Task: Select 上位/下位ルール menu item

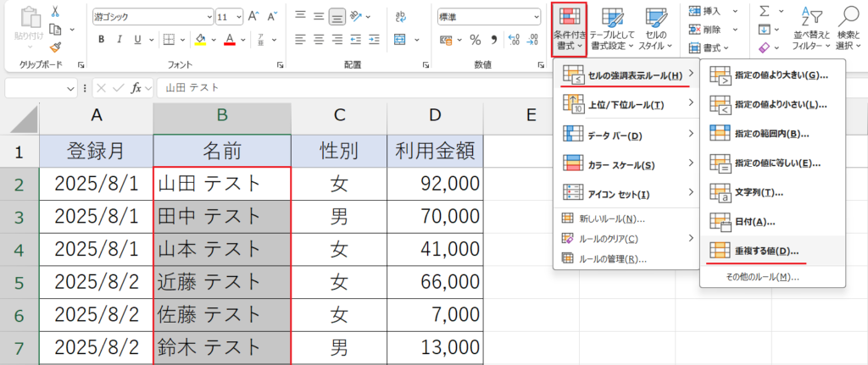Action: coord(626,103)
